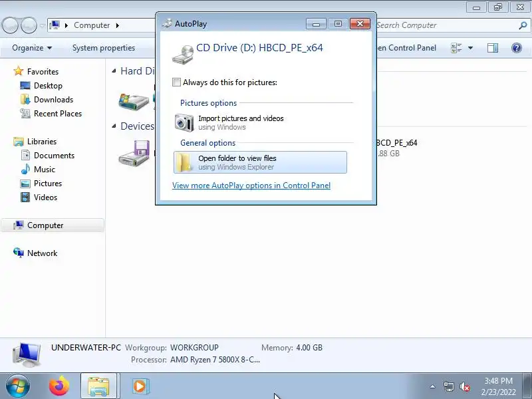Restore down the Explorer window
Screen dimensions: 532x399
pyautogui.click(x=497, y=7)
